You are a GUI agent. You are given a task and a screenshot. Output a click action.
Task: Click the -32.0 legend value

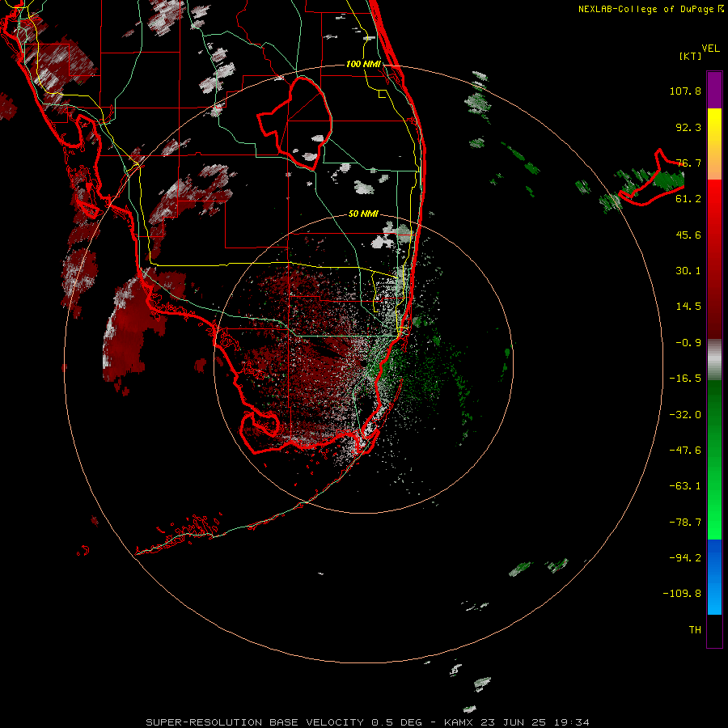(685, 415)
